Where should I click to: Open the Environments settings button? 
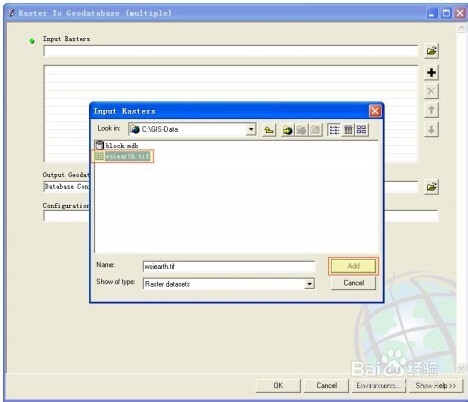coord(379,385)
